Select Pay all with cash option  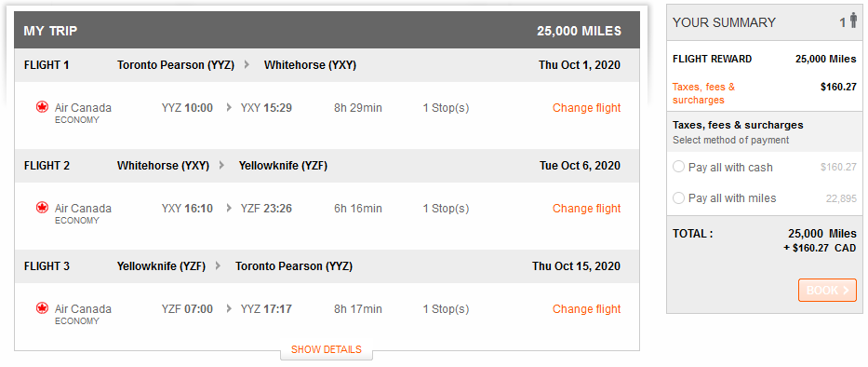[x=678, y=167]
